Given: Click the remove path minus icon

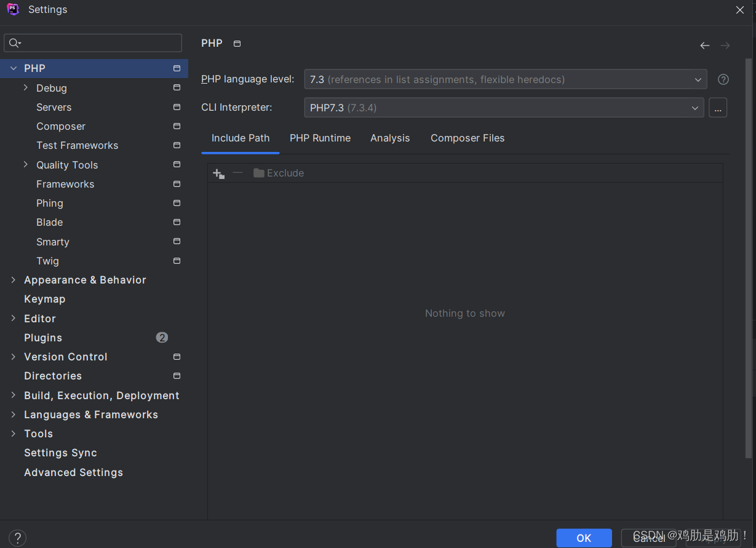Looking at the screenshot, I should pyautogui.click(x=237, y=173).
